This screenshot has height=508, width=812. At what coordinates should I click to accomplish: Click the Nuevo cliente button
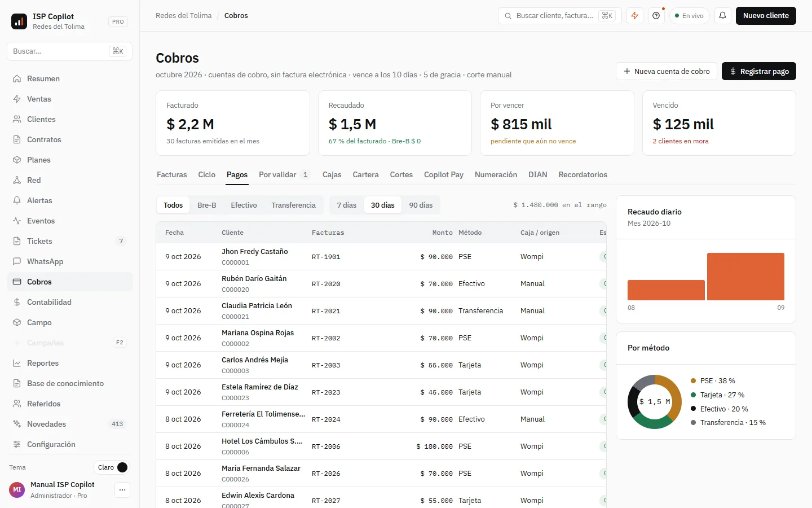766,16
